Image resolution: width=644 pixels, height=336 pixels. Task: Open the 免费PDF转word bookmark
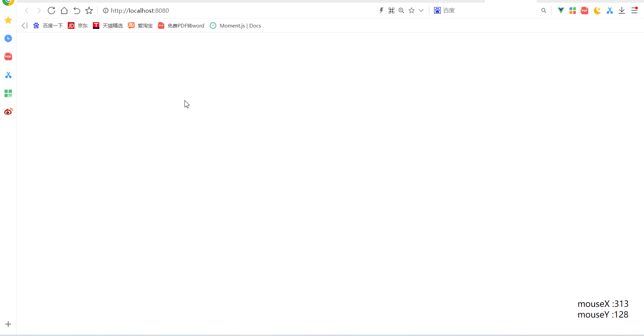181,26
